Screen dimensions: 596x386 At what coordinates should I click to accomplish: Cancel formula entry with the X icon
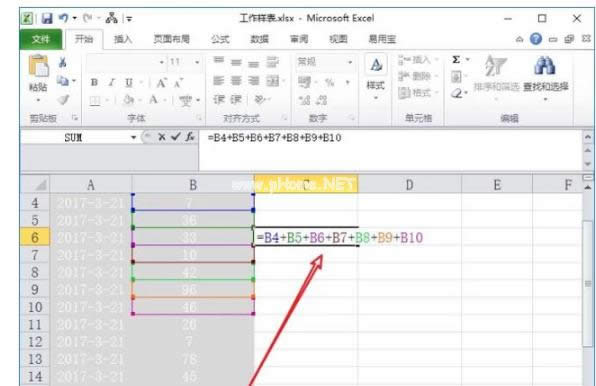162,137
